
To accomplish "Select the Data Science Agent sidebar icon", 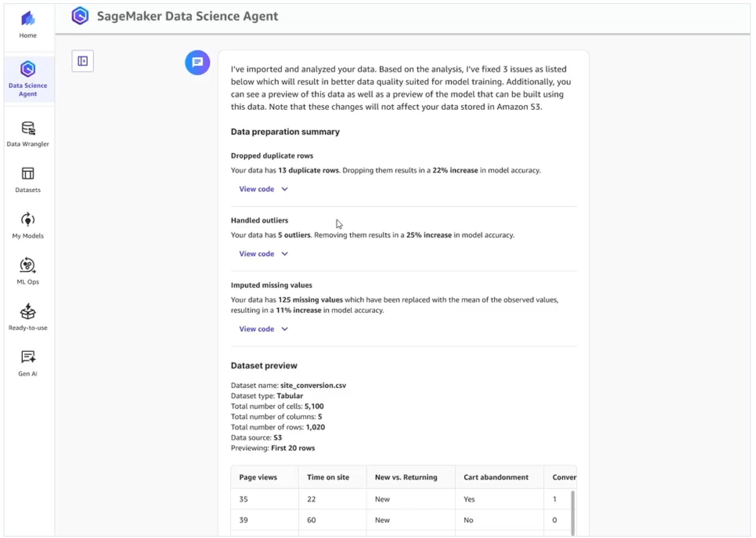I will [28, 69].
